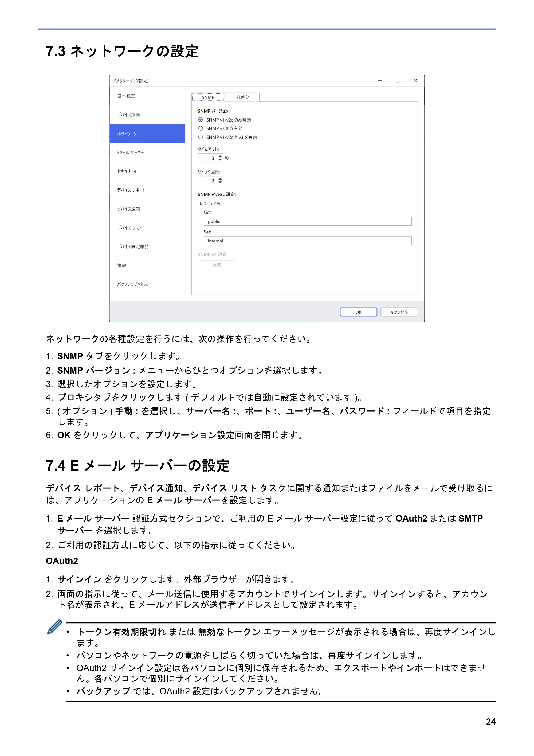Image resolution: width=534 pixels, height=756 pixels.
Task: Open セキュリティ in the sidebar
Action: pos(147,171)
